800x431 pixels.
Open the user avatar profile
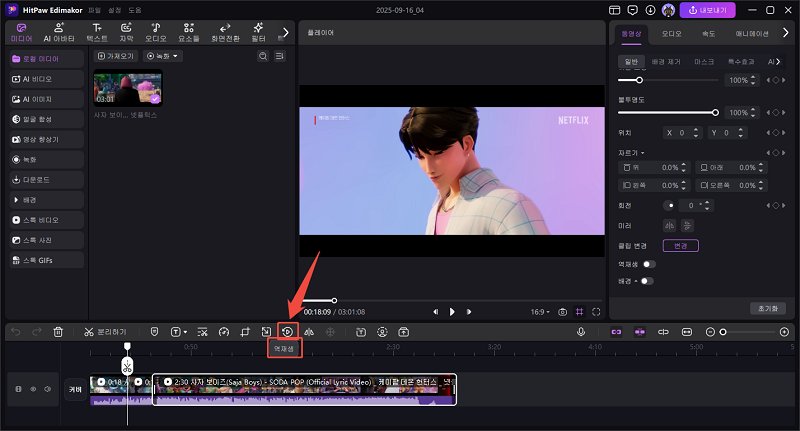click(668, 10)
